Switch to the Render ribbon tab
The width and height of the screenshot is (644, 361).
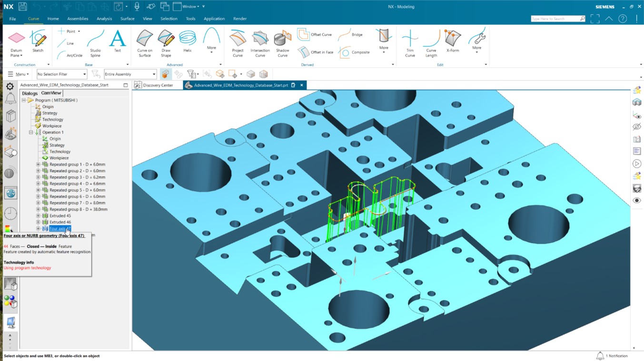[x=239, y=19]
